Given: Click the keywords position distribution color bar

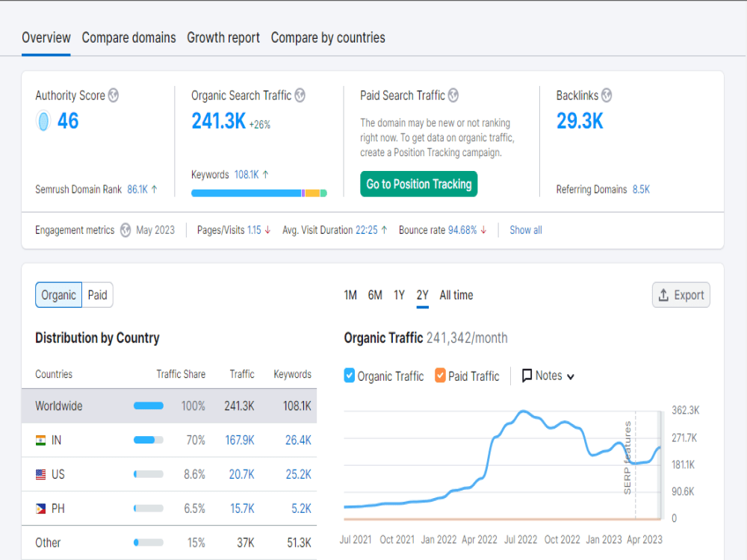Looking at the screenshot, I should click(x=259, y=193).
